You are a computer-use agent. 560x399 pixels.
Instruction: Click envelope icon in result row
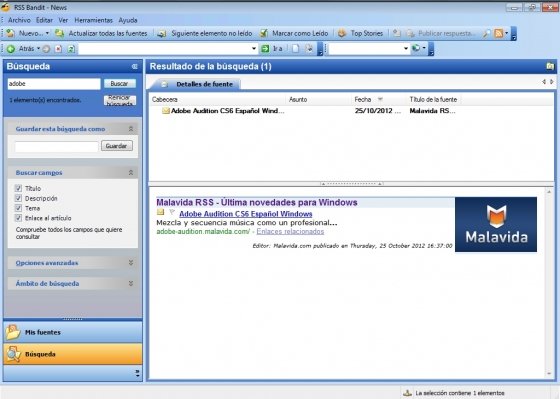[165, 111]
